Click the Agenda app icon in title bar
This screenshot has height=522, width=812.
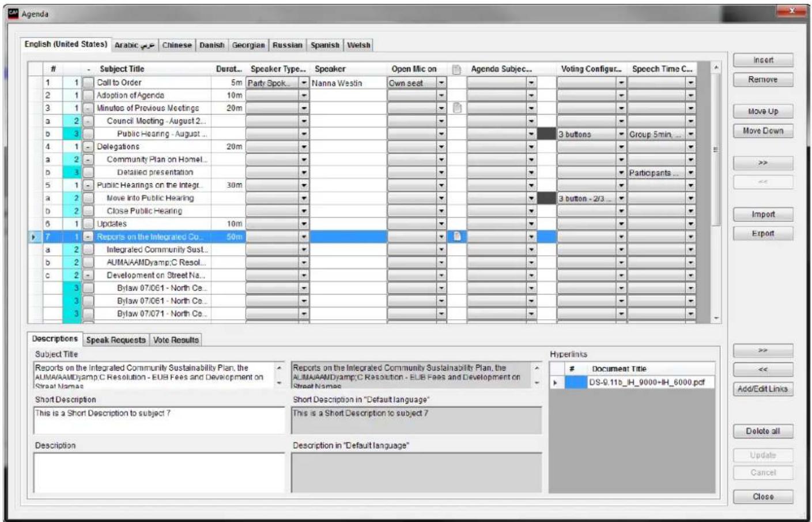pyautogui.click(x=13, y=13)
